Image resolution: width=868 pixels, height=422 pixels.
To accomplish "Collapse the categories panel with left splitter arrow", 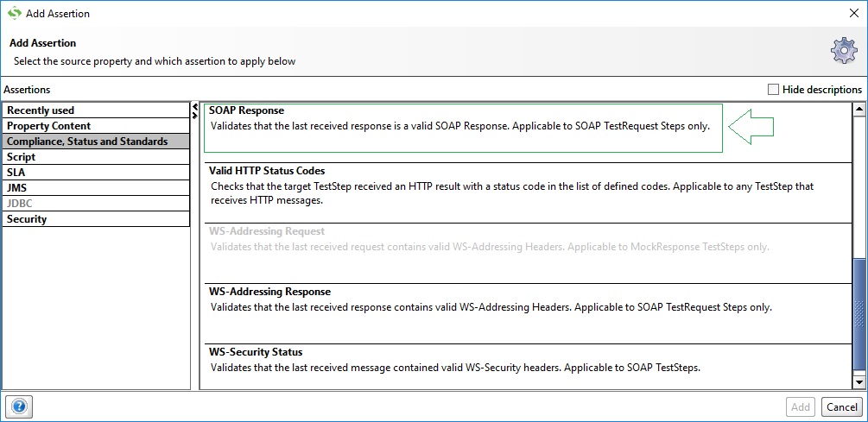I will coord(194,107).
